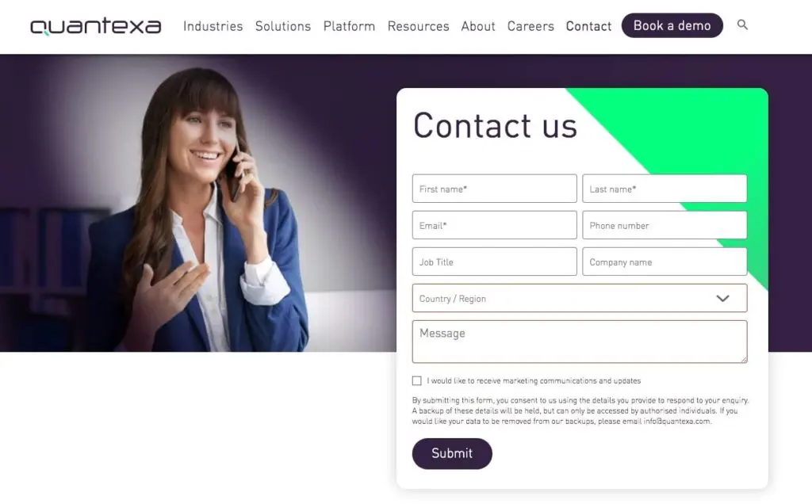Click the Book a demo button
The image size is (812, 504).
coord(672,25)
